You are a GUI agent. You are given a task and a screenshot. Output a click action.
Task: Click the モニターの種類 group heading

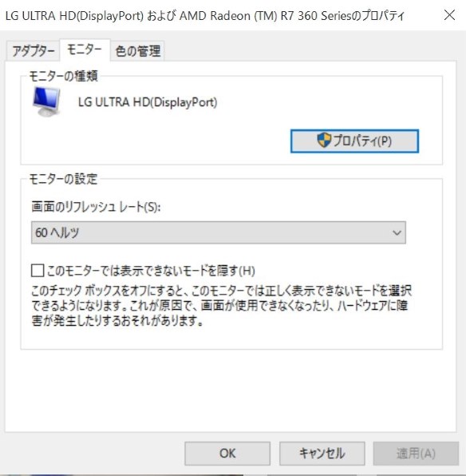63,76
